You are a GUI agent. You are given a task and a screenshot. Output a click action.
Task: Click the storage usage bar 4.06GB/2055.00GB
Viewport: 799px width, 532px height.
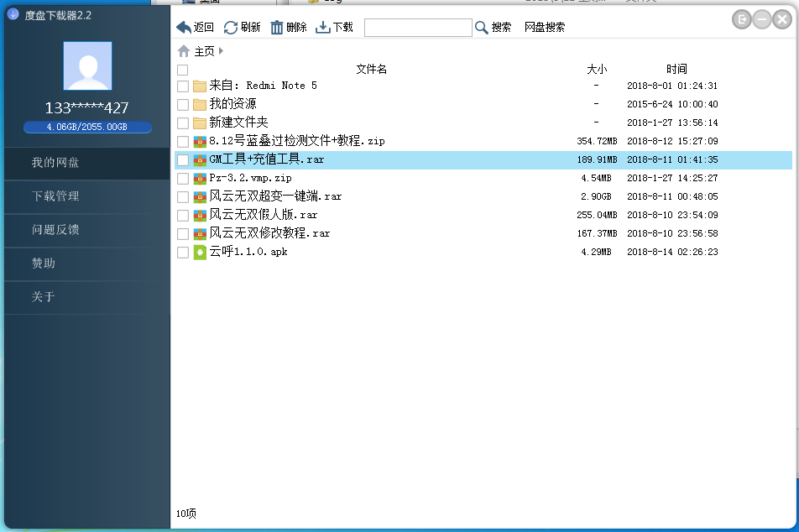click(87, 127)
